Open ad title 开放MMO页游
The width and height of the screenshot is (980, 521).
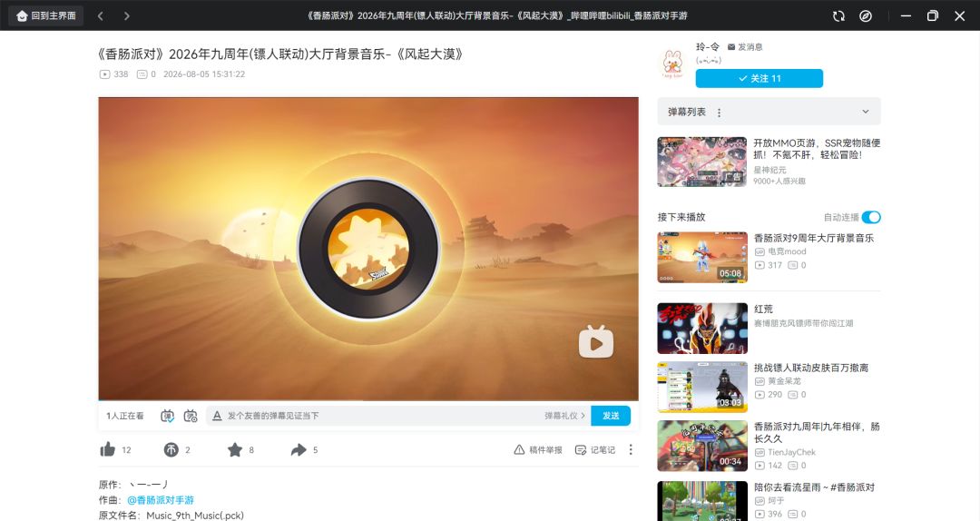pyautogui.click(x=817, y=149)
